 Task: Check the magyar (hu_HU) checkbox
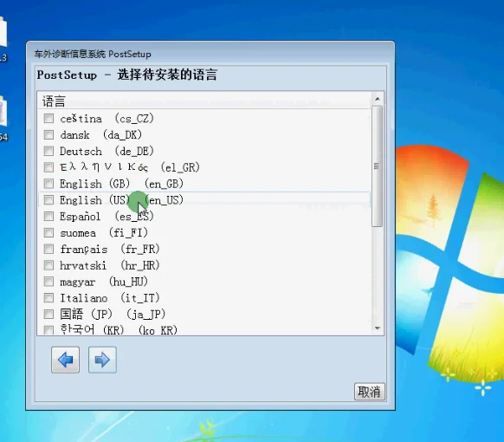[48, 282]
